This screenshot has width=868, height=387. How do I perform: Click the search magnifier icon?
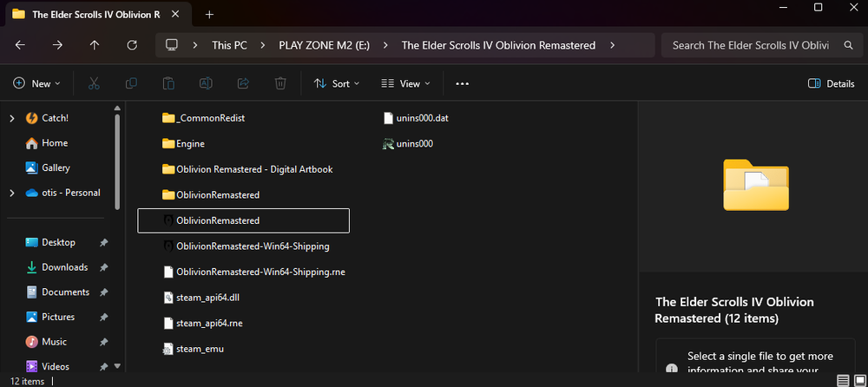coord(848,45)
